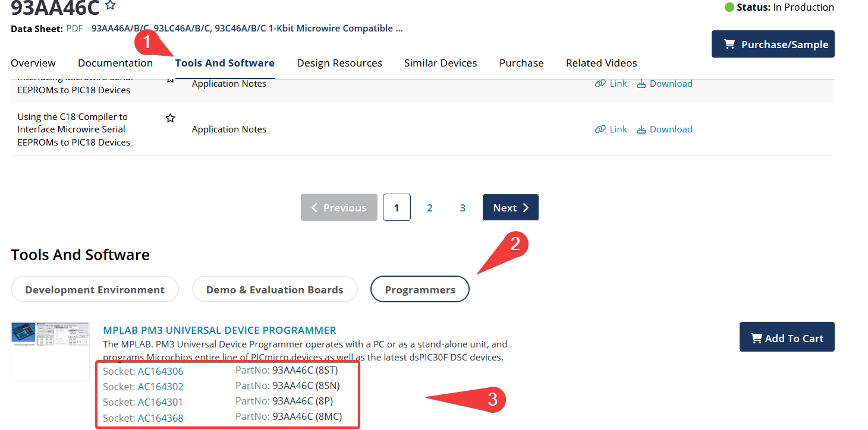
Task: Open the 93AA46A/B/C datasheet title link
Action: point(247,28)
